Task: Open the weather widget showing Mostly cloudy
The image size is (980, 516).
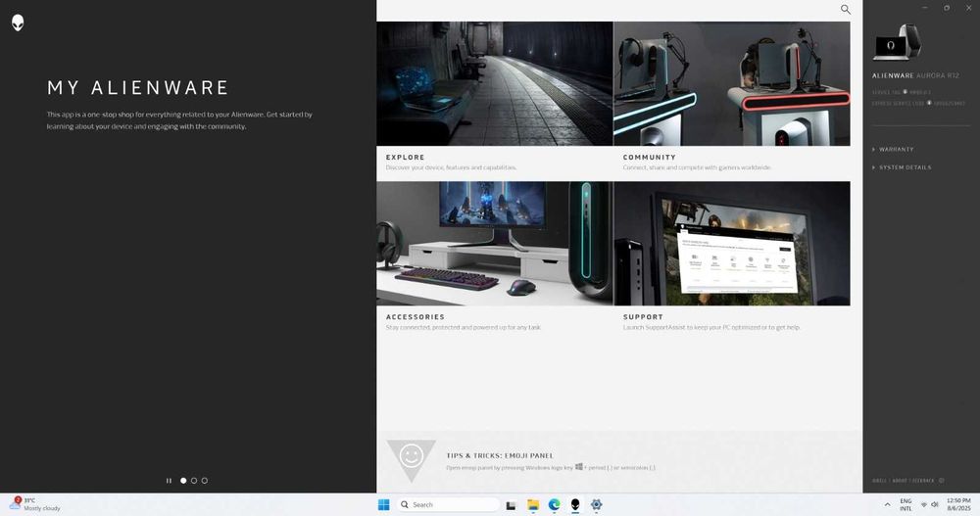Action: pyautogui.click(x=35, y=504)
